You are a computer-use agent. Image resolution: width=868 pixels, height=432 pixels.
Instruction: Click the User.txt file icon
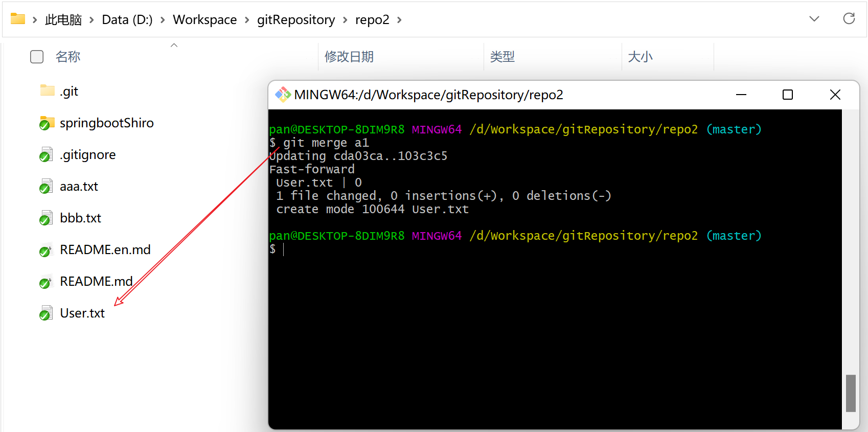point(47,313)
